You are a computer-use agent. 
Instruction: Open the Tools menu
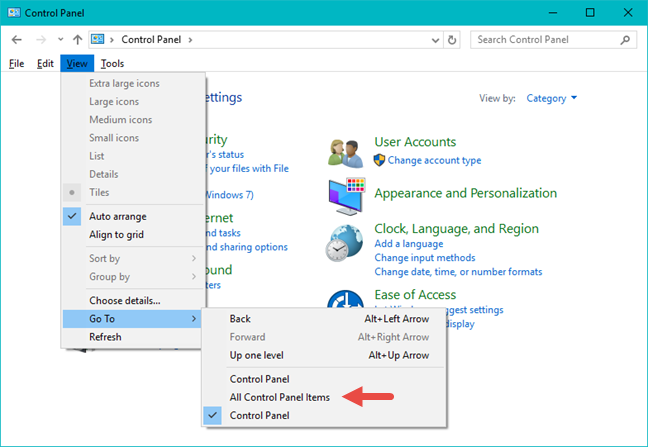(x=112, y=63)
